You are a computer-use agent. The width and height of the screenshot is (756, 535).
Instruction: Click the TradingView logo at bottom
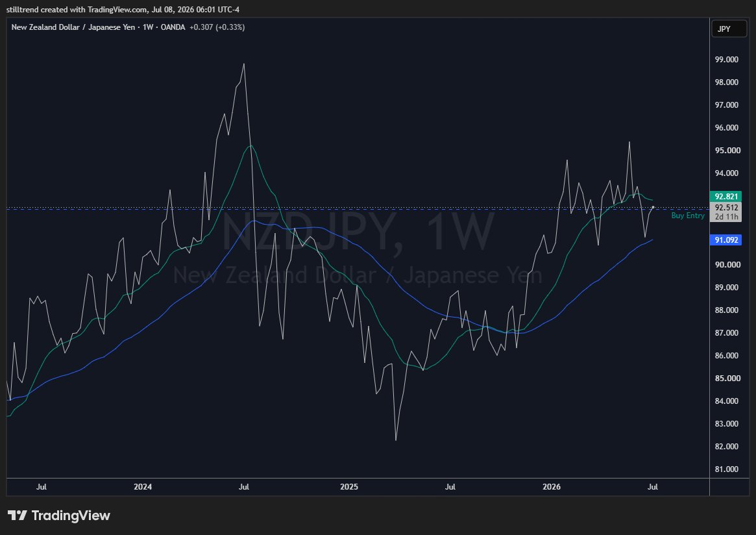[59, 516]
